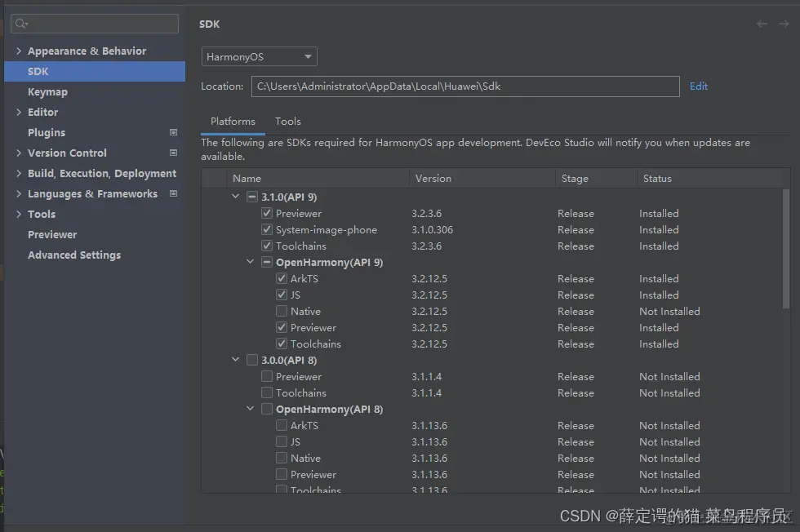Toggle the 3.1.0(API 9) group checkbox
This screenshot has height=532, width=800.
(252, 197)
